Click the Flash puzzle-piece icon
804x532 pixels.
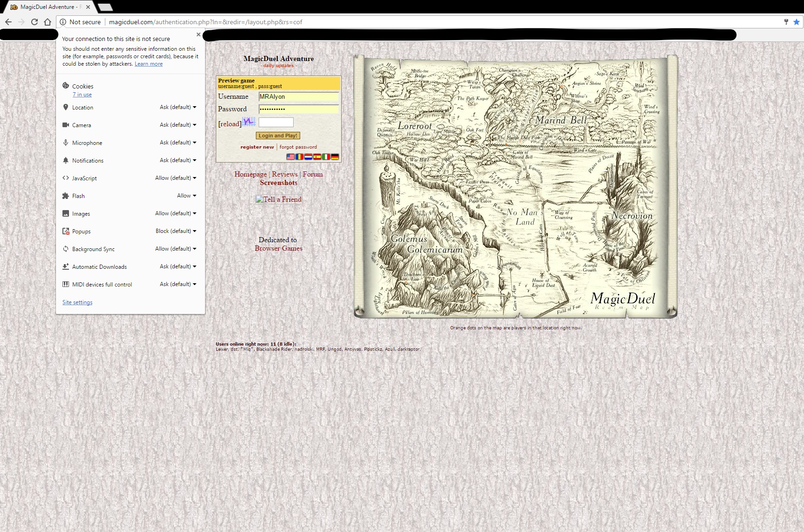[x=66, y=196]
